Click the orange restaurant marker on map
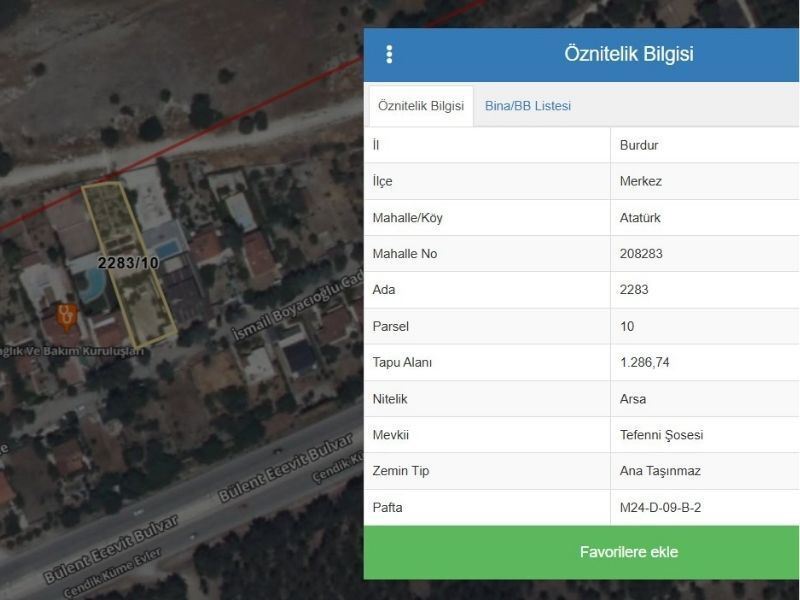 click(67, 317)
